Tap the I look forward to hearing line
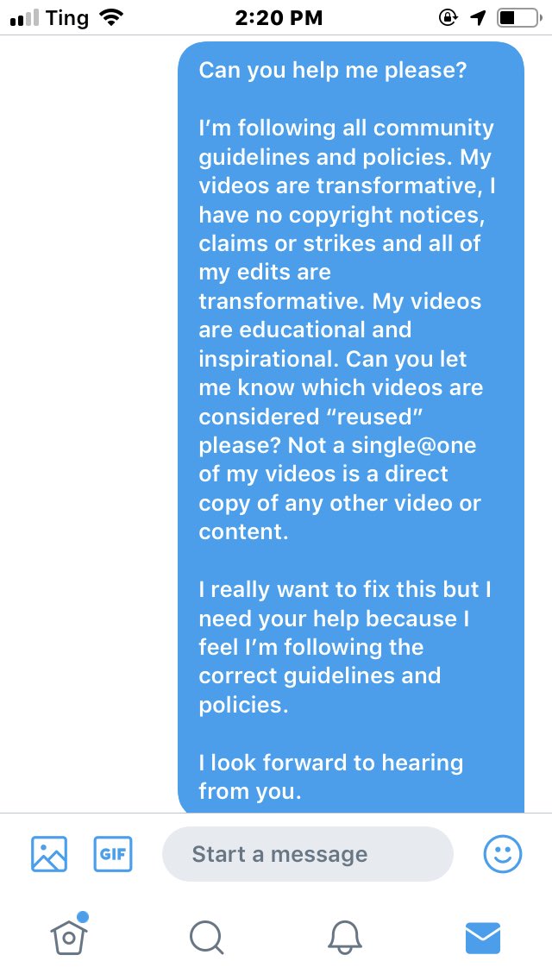The width and height of the screenshot is (552, 980). point(330,763)
